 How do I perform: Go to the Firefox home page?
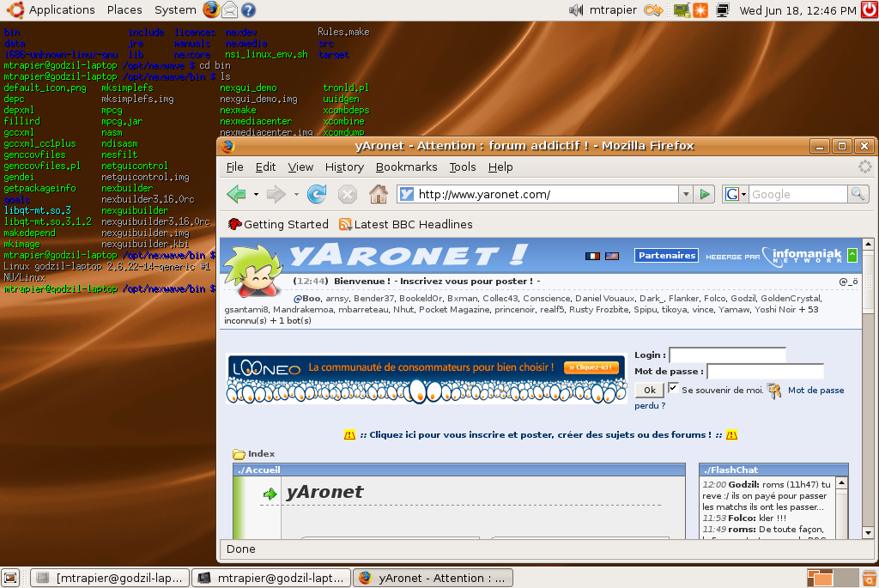pyautogui.click(x=379, y=194)
